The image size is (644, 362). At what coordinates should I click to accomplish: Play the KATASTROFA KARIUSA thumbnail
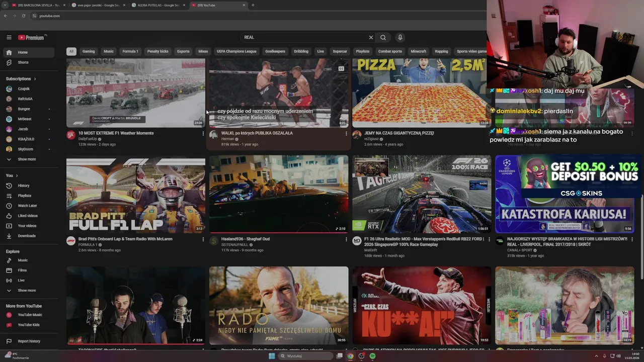565,194
